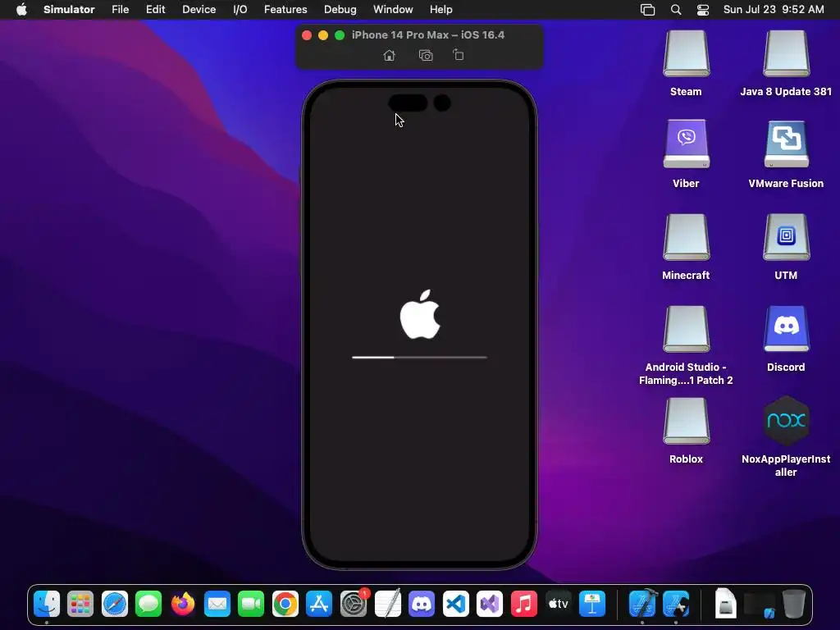Open the Edit menu
The height and width of the screenshot is (630, 840).
155,9
